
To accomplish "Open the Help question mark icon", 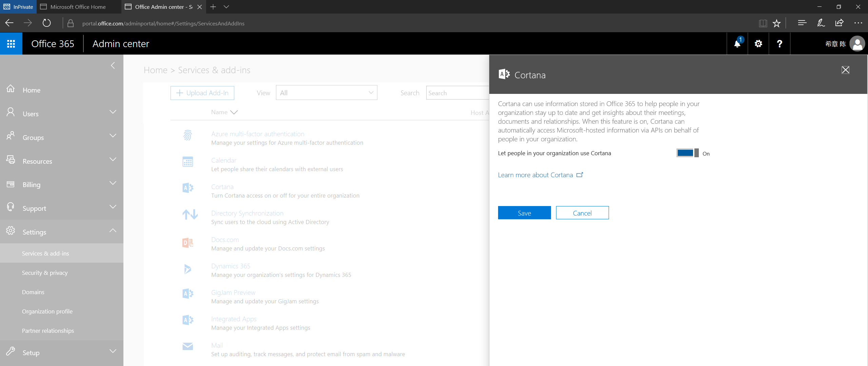I will [x=779, y=43].
